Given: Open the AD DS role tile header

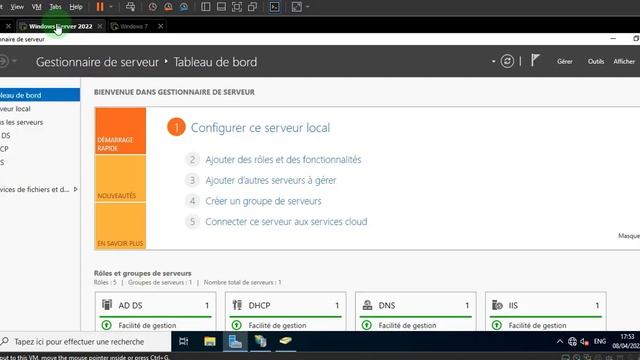Looking at the screenshot, I should pos(156,305).
